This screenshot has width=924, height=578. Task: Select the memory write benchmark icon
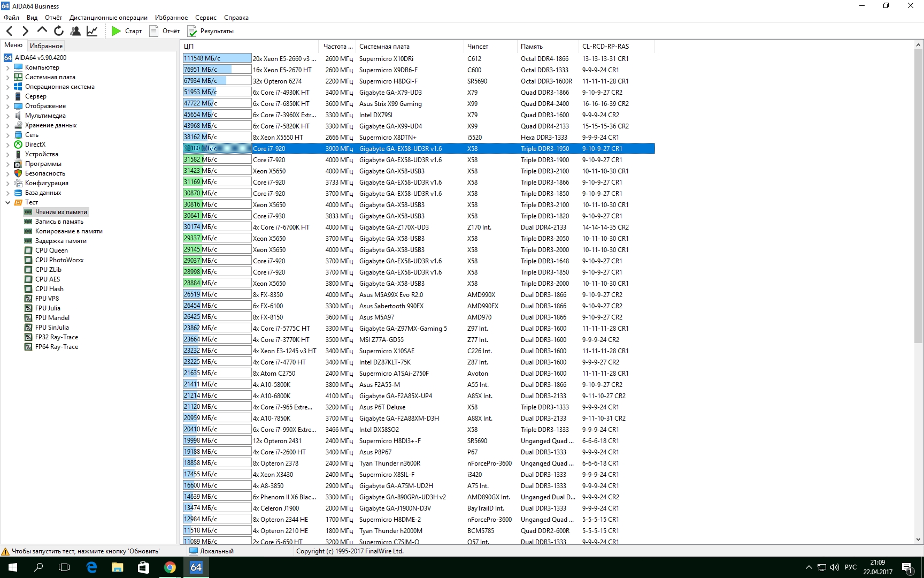(x=28, y=222)
